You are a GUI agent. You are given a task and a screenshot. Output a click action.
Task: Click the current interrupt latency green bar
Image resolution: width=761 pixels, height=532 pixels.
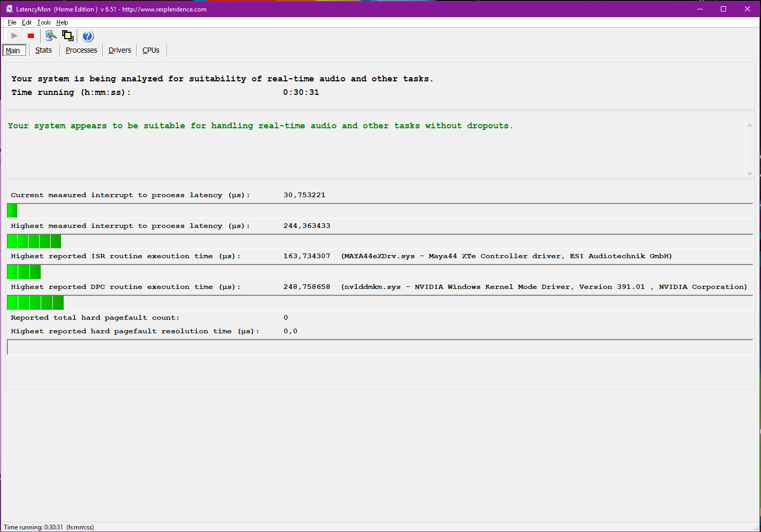tap(13, 211)
